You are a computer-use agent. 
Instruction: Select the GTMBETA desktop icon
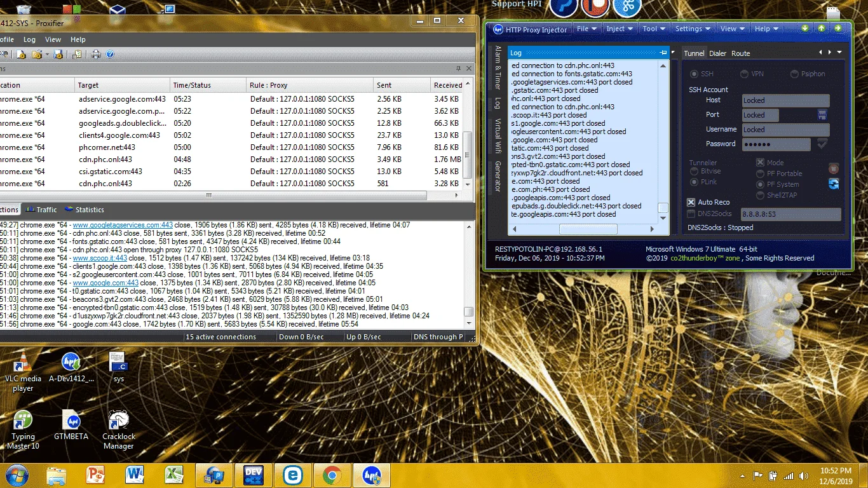[71, 426]
